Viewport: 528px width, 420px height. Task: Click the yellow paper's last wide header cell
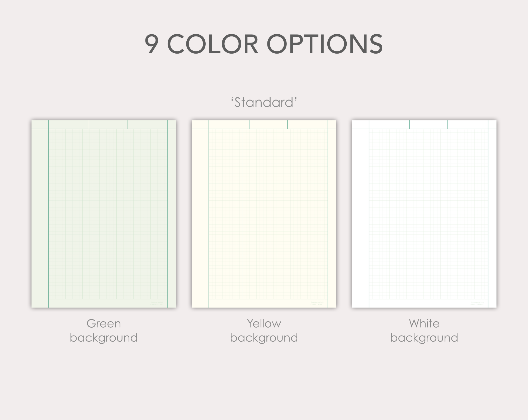tap(308, 125)
